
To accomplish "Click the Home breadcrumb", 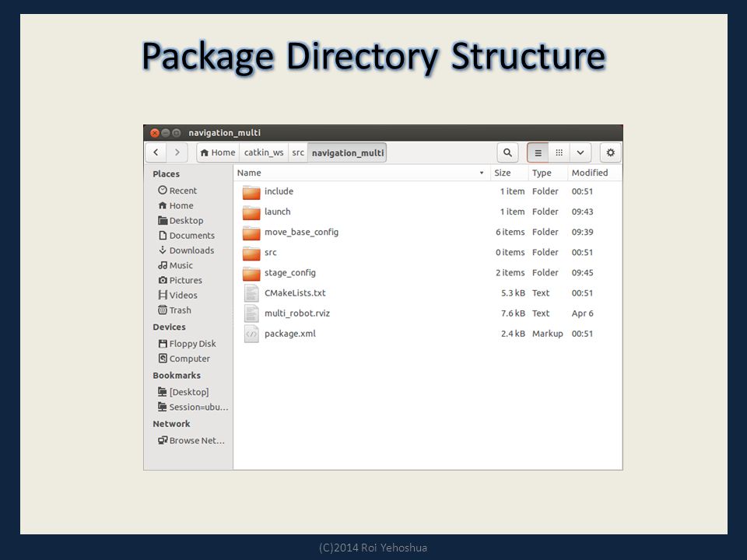I will pos(218,152).
